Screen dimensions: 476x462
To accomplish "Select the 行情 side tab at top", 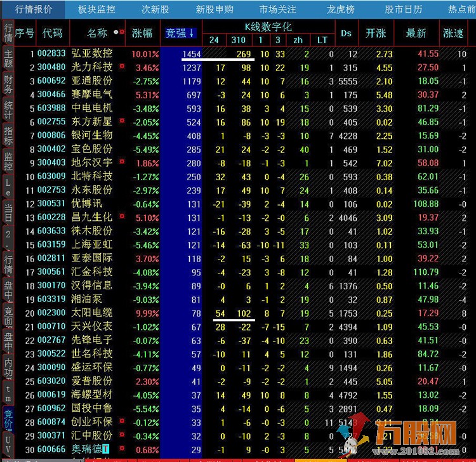I will click(x=8, y=33).
